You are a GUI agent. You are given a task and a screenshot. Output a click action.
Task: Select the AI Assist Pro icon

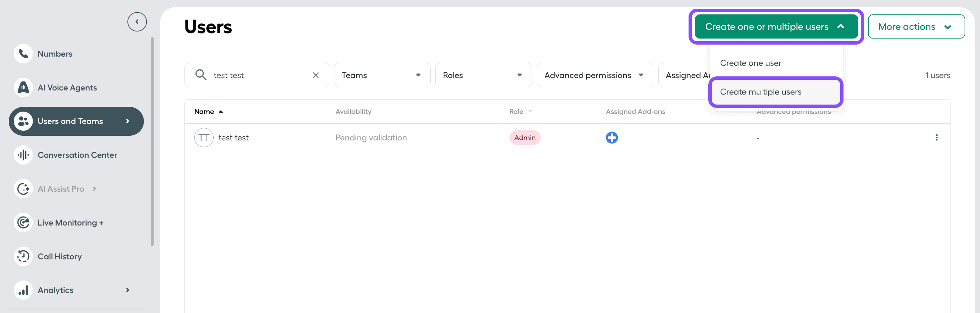(23, 188)
